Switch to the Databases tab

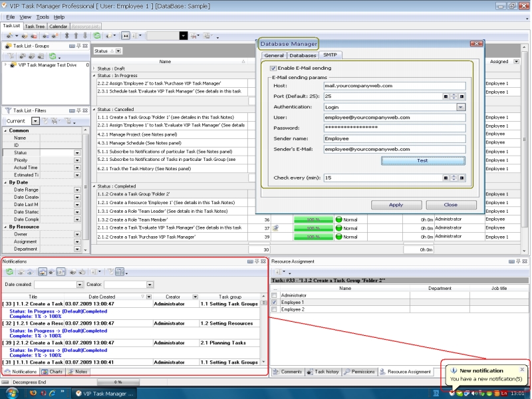pos(303,56)
